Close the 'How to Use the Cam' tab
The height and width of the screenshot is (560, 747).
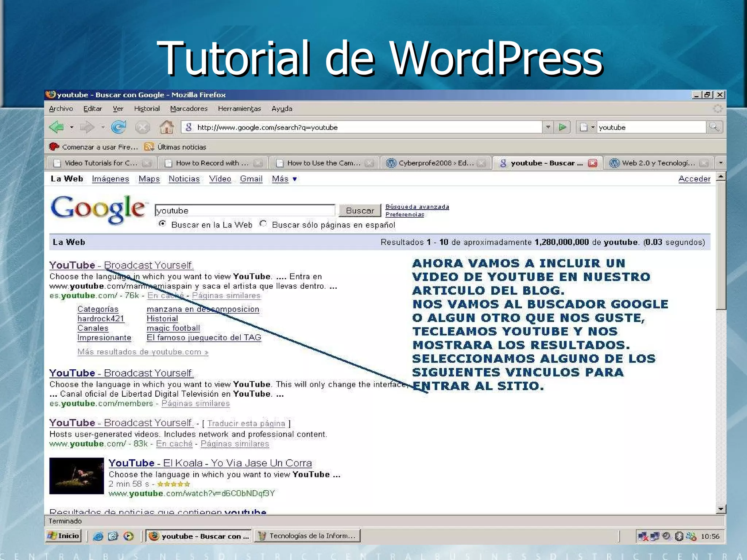point(369,163)
